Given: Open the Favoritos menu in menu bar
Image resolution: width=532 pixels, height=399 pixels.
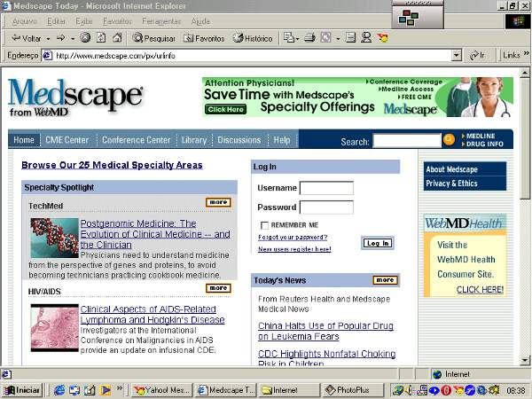Looking at the screenshot, I should point(117,21).
